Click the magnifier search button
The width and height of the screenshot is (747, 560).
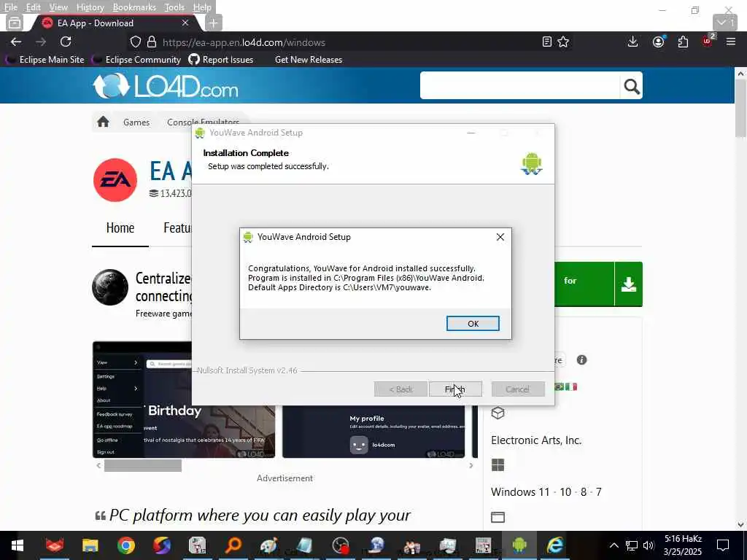pyautogui.click(x=632, y=86)
